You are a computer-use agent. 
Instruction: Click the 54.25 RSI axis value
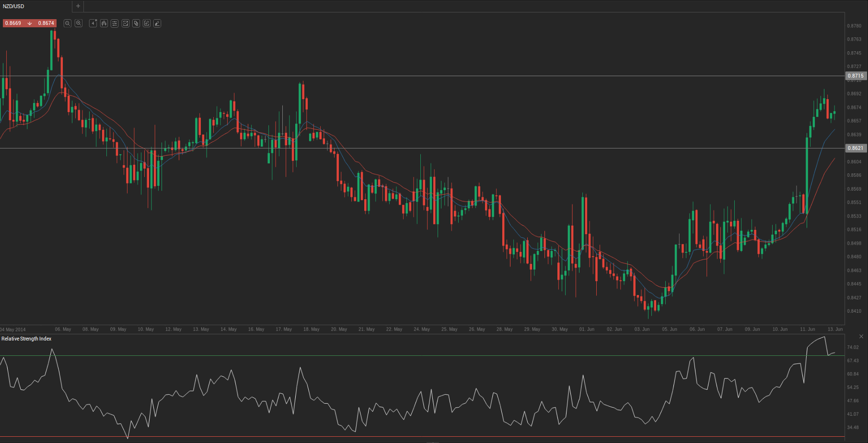[x=853, y=387]
